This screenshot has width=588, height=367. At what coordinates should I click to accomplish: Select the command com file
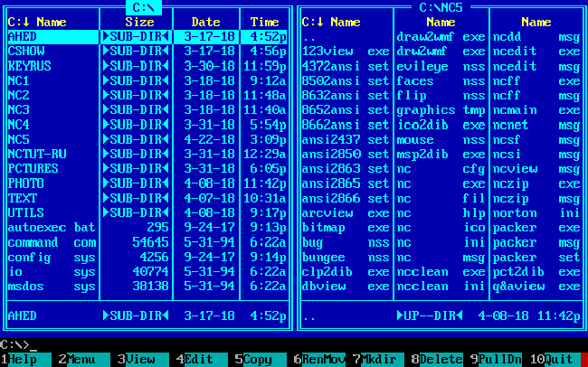[147, 242]
